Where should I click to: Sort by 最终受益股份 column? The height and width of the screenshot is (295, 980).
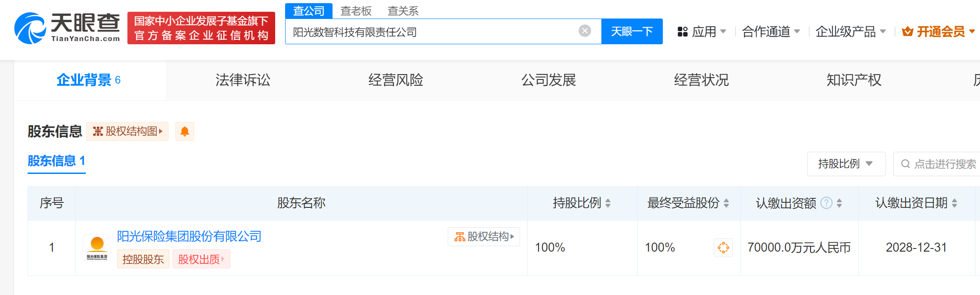tap(726, 203)
